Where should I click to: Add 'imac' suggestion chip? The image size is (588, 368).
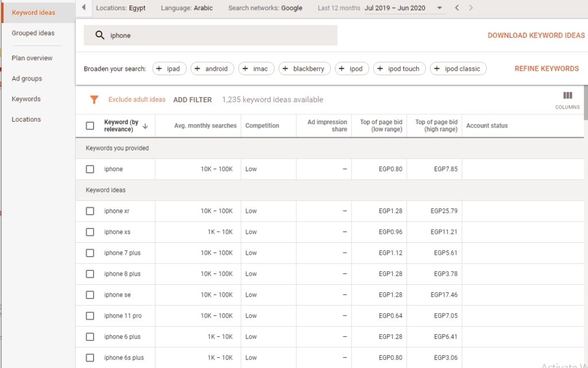(x=256, y=68)
